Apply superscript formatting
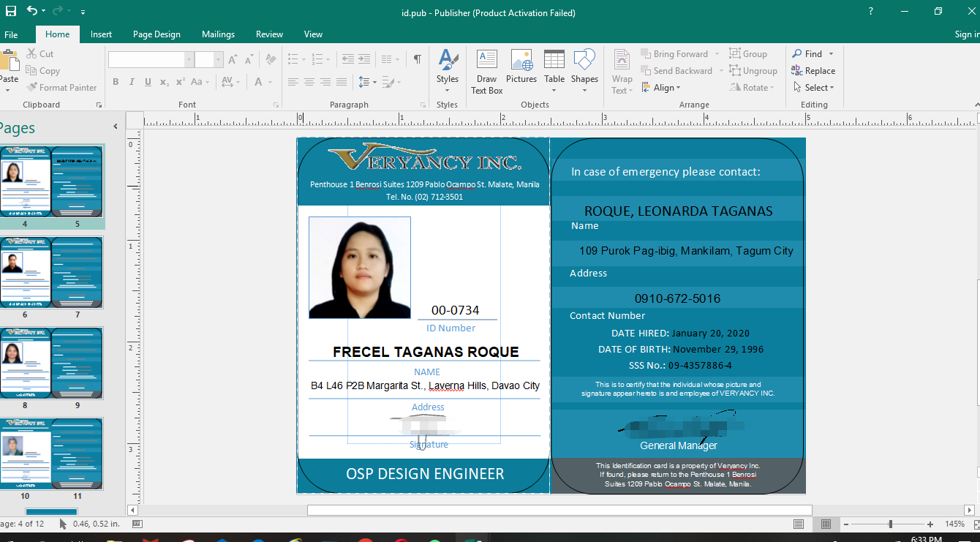This screenshot has width=980, height=542. (x=180, y=82)
